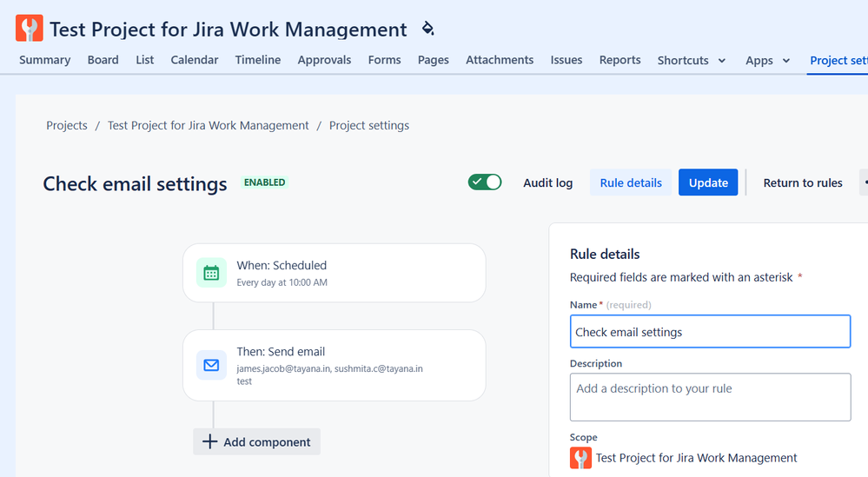The width and height of the screenshot is (868, 477).
Task: Click the Scope project avatar icon
Action: [x=580, y=458]
